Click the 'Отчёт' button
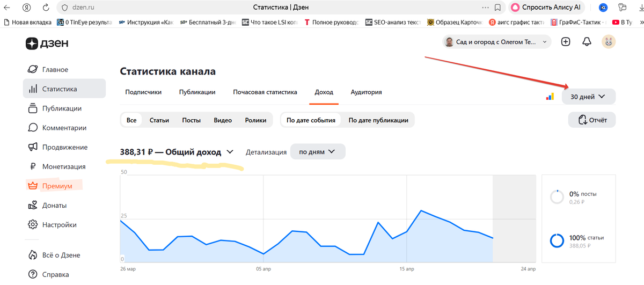Image resolution: width=644 pixels, height=285 pixels. coord(592,120)
